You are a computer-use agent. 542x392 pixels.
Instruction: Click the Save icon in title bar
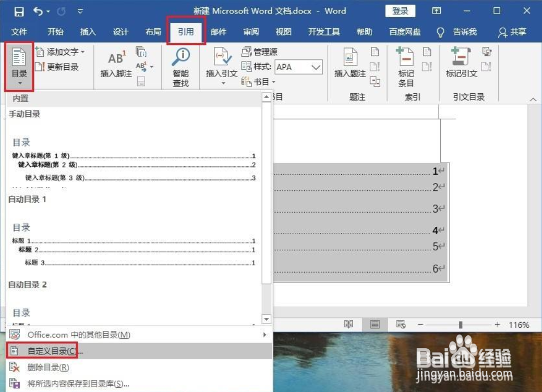(19, 12)
